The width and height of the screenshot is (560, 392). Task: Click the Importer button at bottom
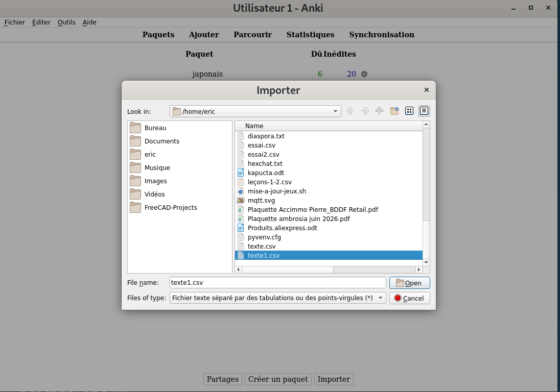point(334,379)
